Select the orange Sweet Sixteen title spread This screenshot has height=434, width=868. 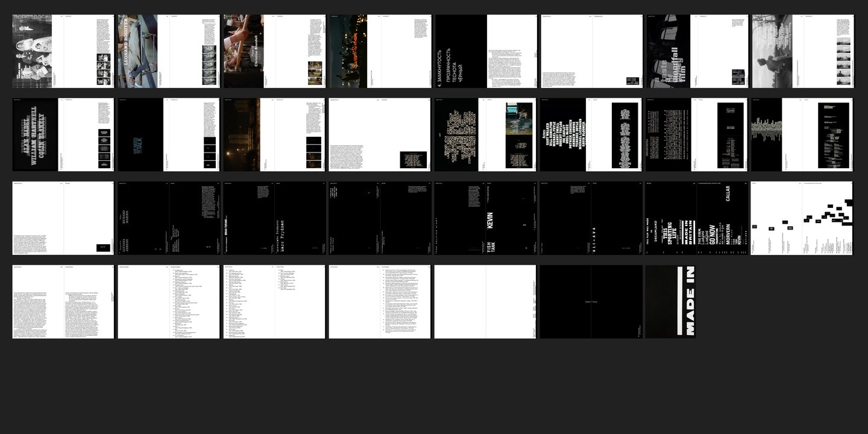(x=380, y=51)
